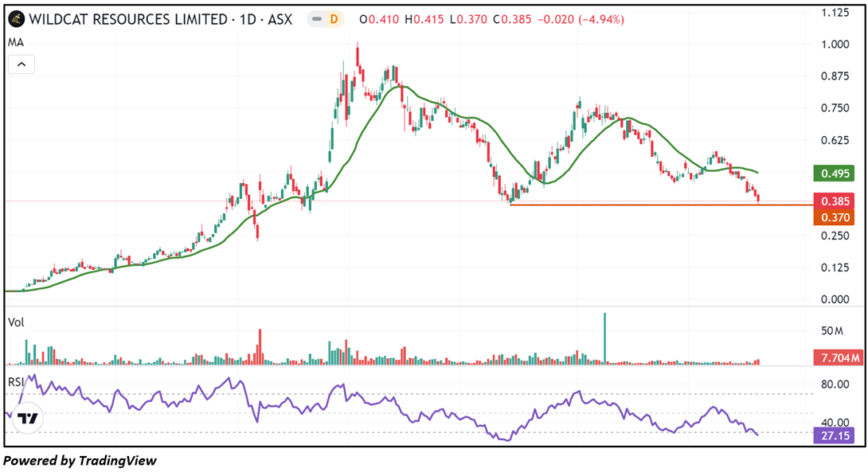Click the 1.125 price axis value
Screen dimensions: 868x472
pyautogui.click(x=835, y=12)
